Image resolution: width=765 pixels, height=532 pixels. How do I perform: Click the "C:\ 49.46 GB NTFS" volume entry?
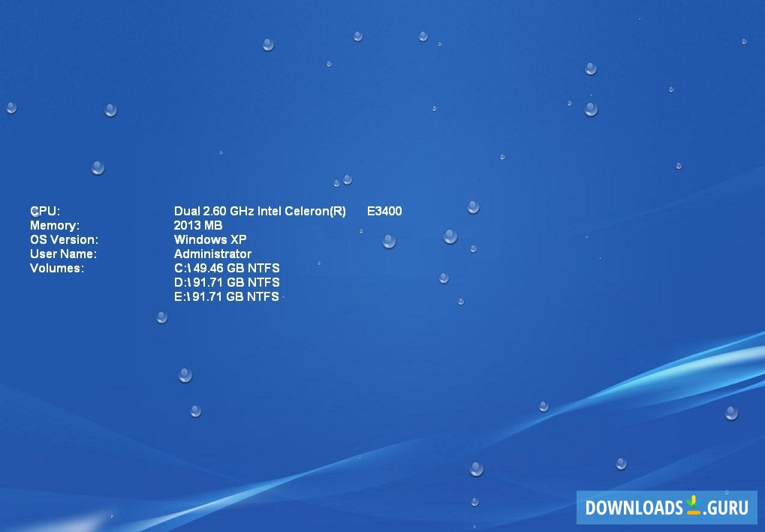(227, 268)
